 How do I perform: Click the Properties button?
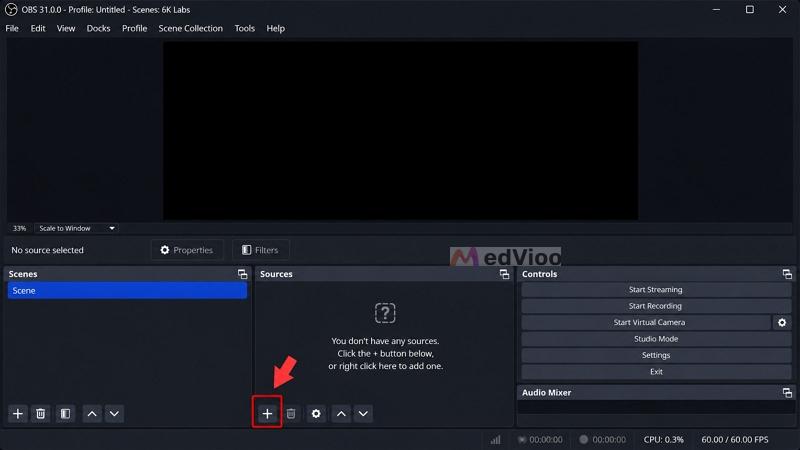coord(187,250)
